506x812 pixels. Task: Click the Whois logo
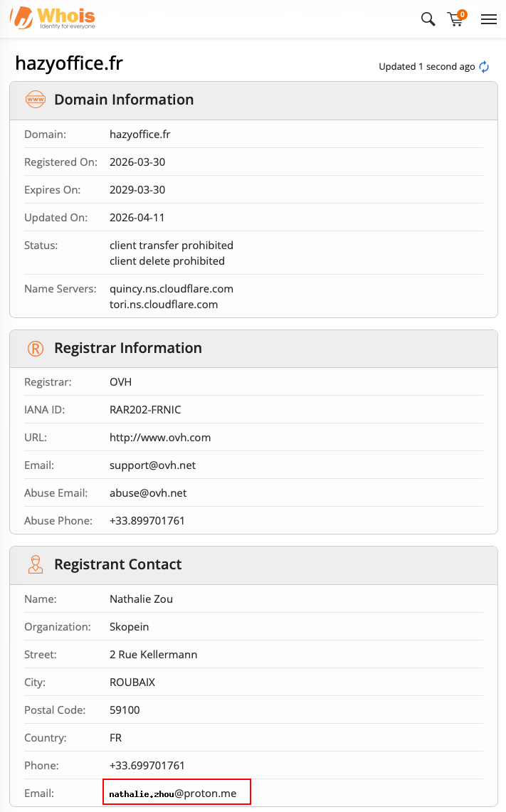point(53,18)
